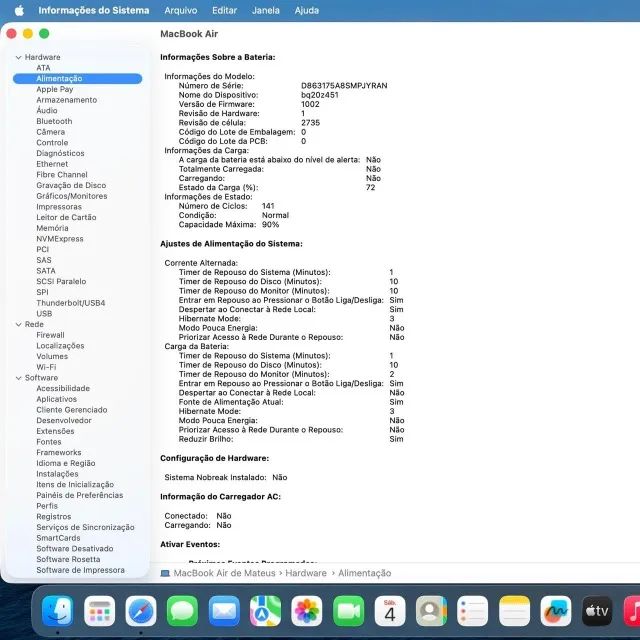Open Music app in Dock
The width and height of the screenshot is (640, 640).
pos(632,611)
